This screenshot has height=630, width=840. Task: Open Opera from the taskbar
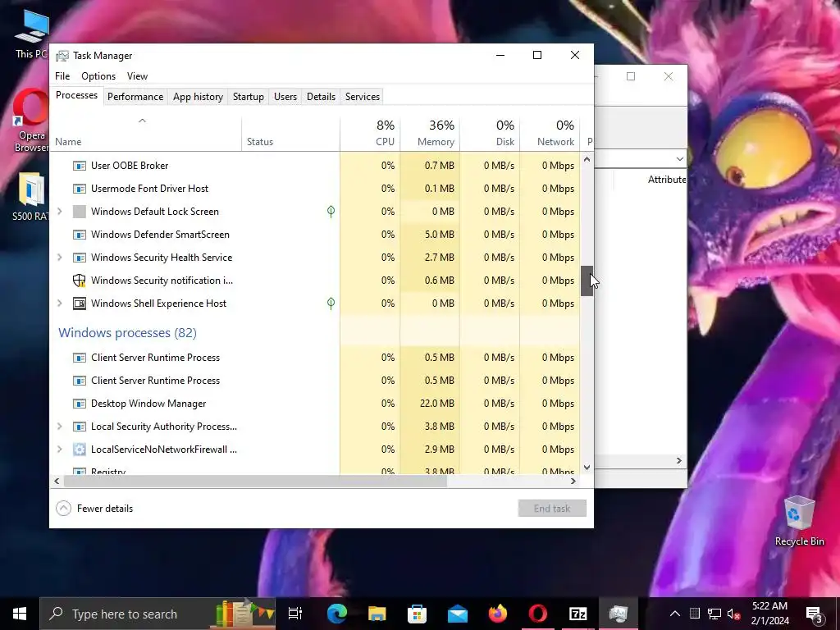tap(538, 614)
